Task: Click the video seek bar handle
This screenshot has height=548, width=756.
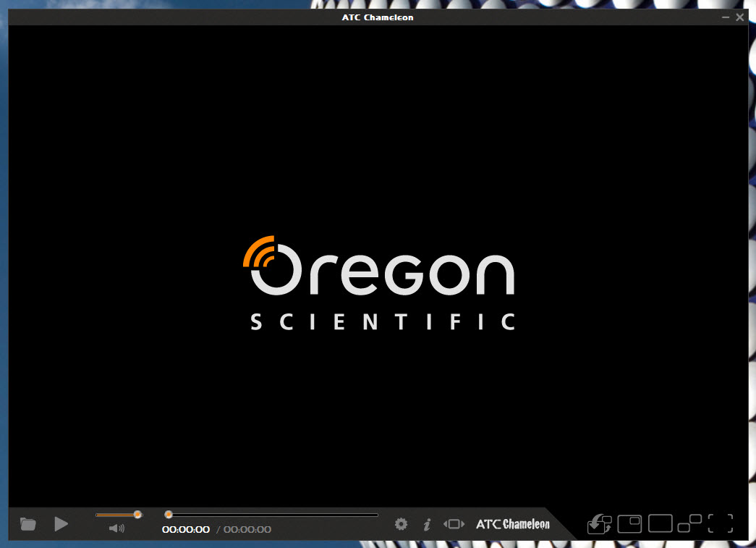Action: 169,515
